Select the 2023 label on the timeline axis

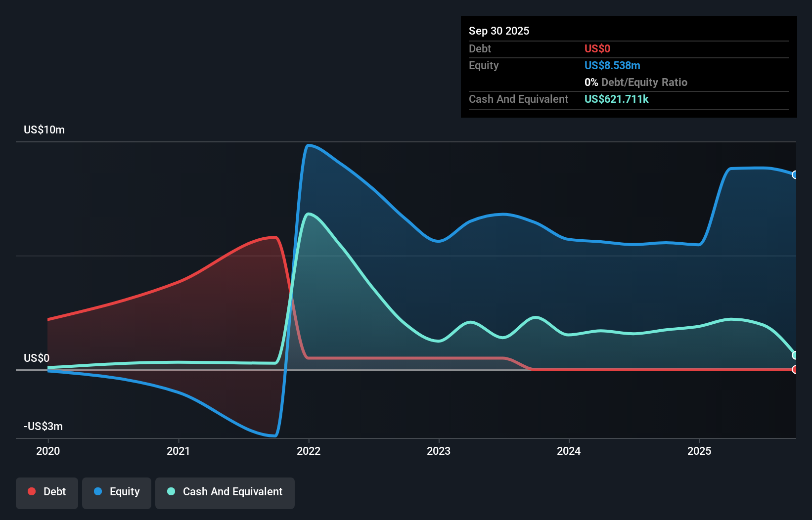[x=440, y=451]
